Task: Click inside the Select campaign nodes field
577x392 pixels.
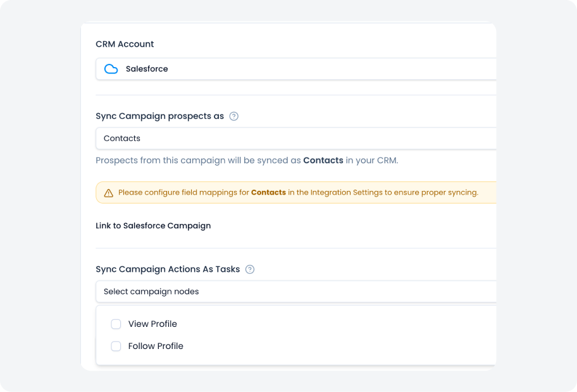Action: (285, 291)
